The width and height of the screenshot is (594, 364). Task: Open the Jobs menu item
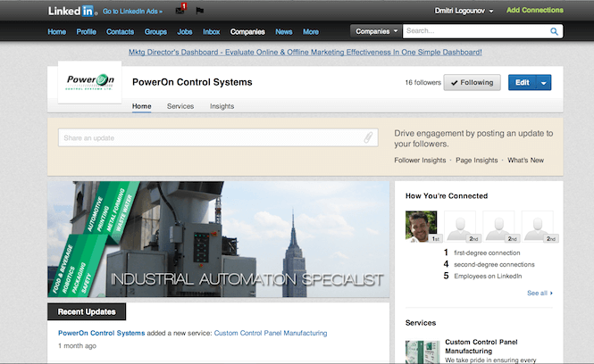[x=185, y=32]
